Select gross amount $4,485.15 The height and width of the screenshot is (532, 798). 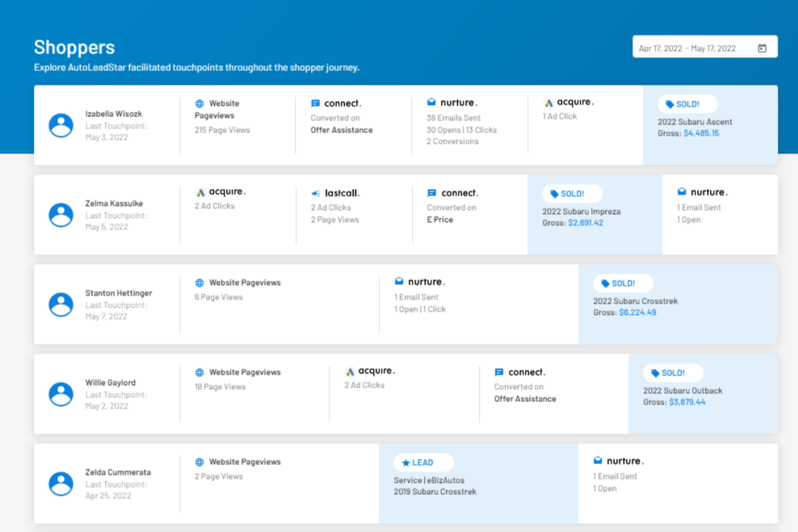point(701,133)
